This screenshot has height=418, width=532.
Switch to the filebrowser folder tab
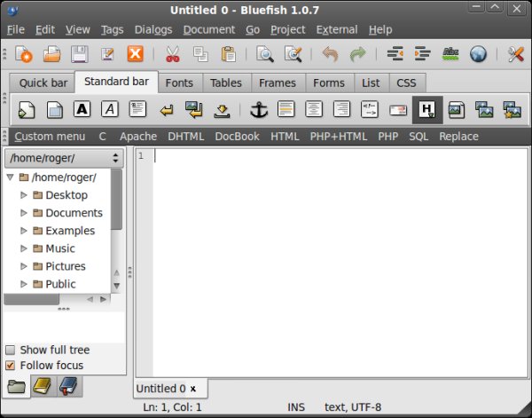[x=16, y=386]
